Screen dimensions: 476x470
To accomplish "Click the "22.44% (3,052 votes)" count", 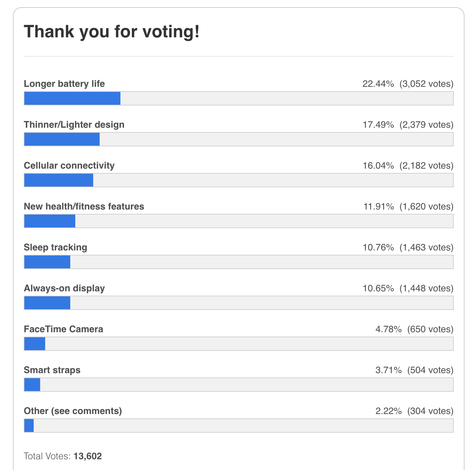I will [408, 84].
